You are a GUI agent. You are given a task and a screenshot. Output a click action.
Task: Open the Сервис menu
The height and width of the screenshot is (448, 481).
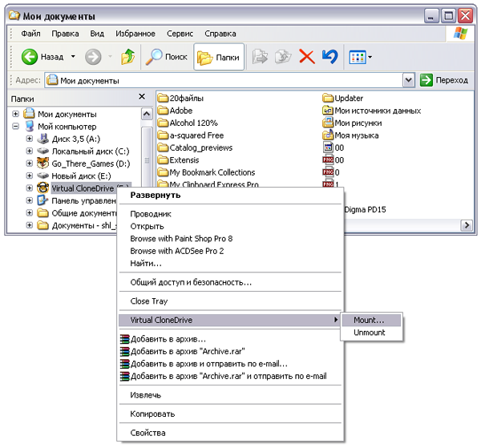[180, 34]
